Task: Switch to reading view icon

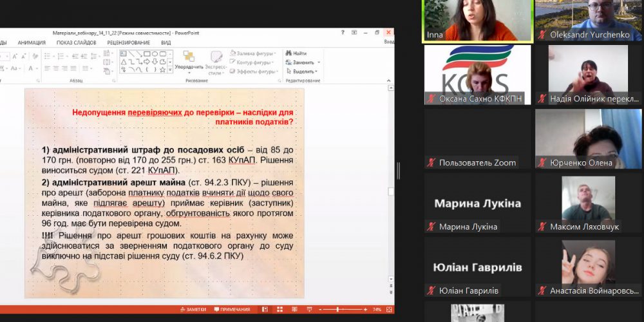Action: tap(293, 310)
